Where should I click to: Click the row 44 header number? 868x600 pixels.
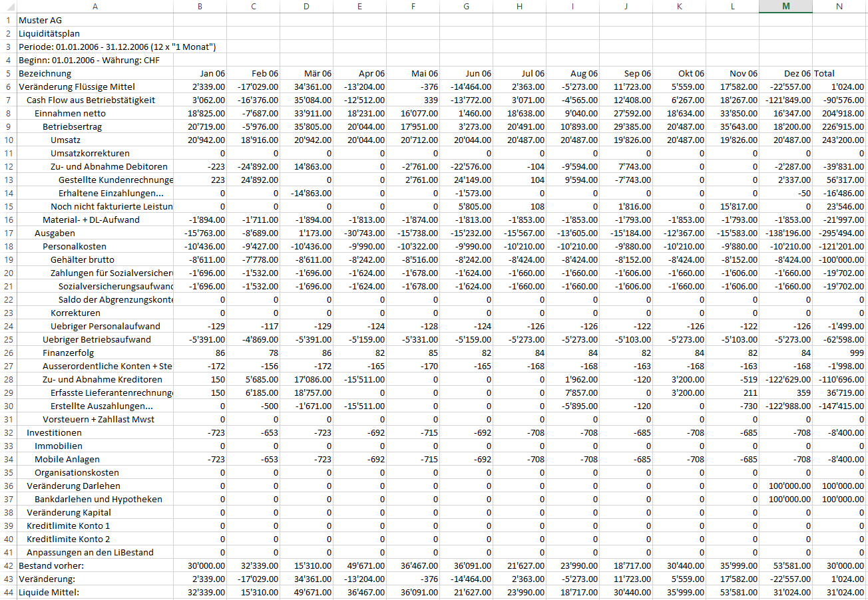8,592
